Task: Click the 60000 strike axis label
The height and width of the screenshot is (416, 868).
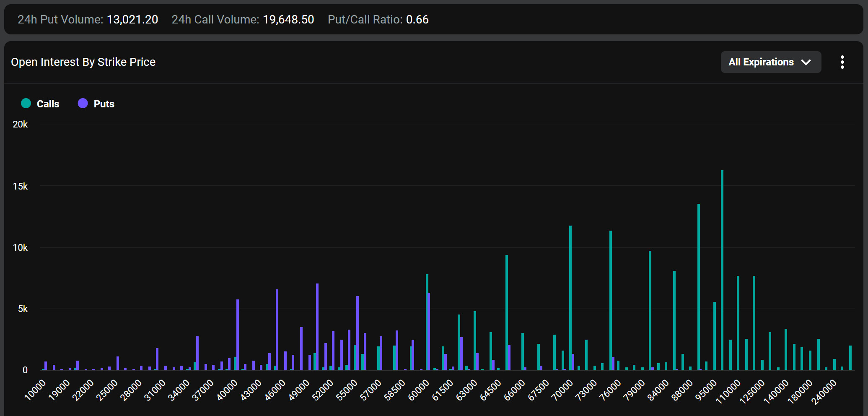Action: (x=418, y=390)
